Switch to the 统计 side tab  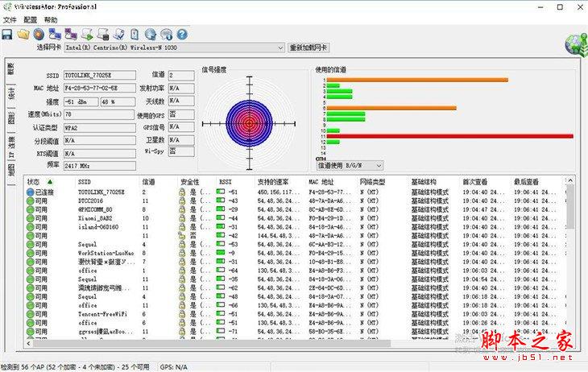point(11,93)
